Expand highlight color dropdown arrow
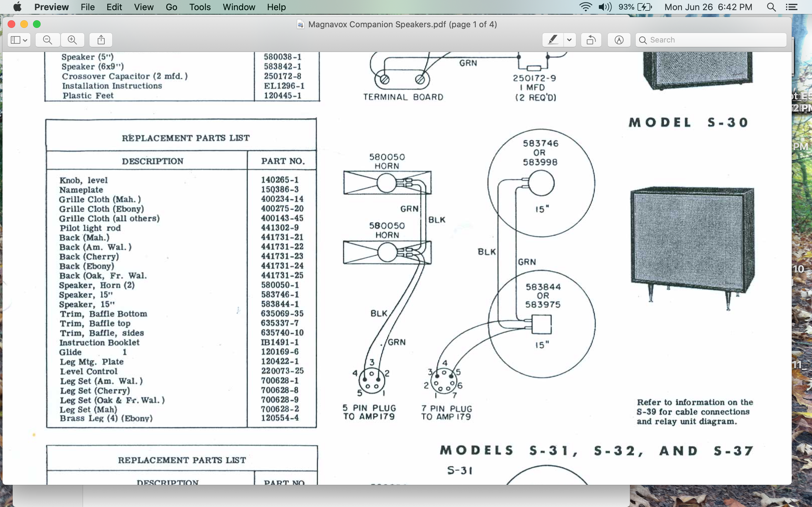Image resolution: width=812 pixels, height=507 pixels. tap(569, 40)
